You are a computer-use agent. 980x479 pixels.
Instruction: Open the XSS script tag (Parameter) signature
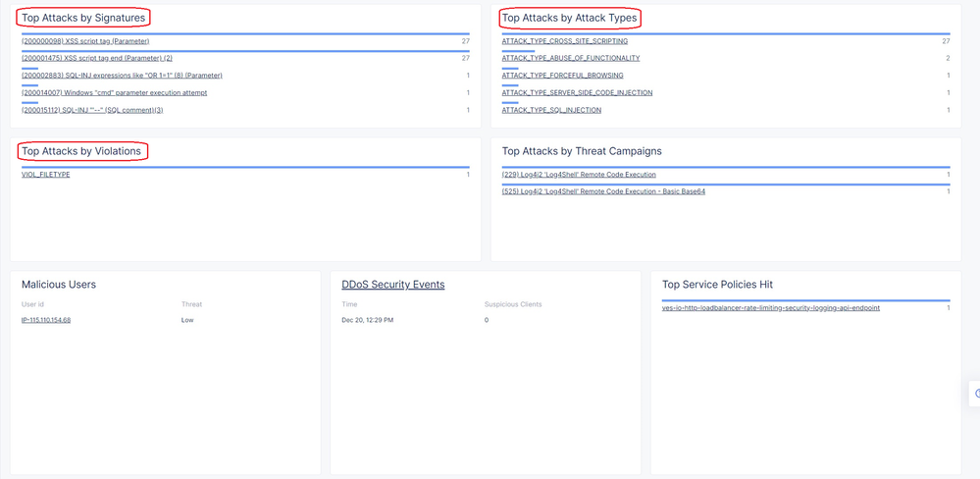coord(85,41)
